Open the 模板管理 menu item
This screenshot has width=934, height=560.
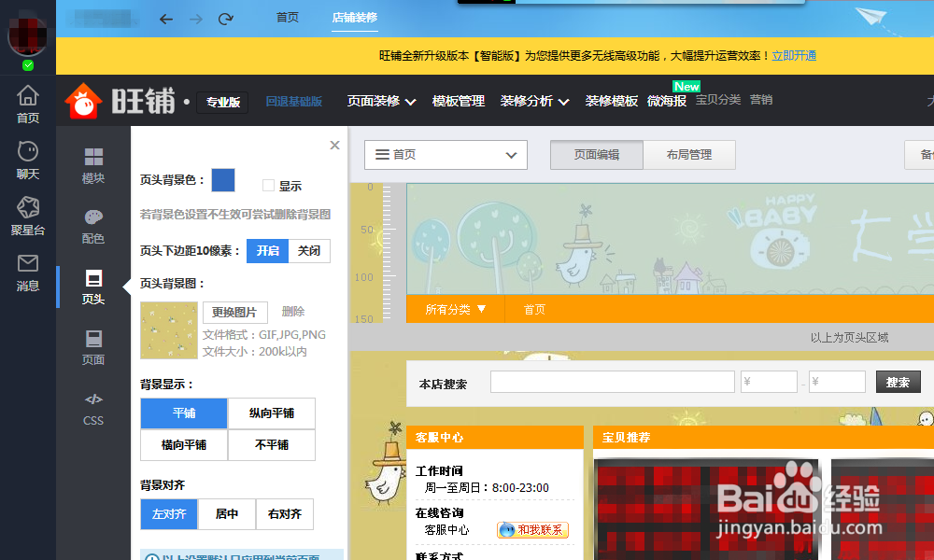458,101
